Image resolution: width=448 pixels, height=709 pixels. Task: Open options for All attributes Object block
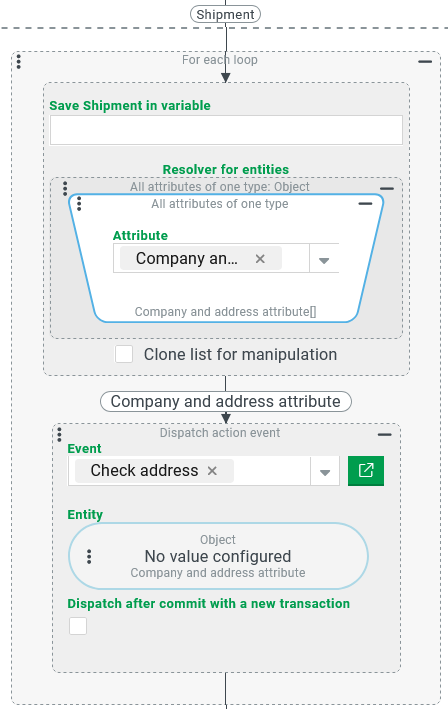click(65, 189)
